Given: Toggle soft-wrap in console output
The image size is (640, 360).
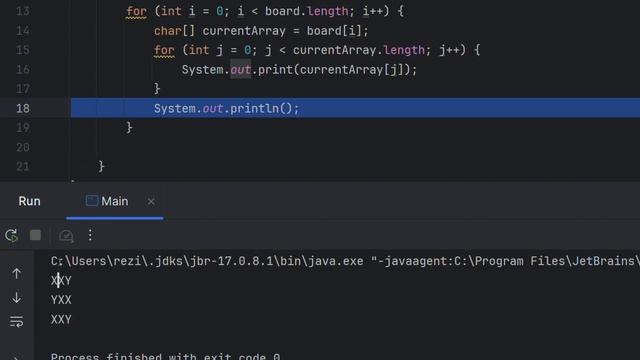Looking at the screenshot, I should point(16,322).
